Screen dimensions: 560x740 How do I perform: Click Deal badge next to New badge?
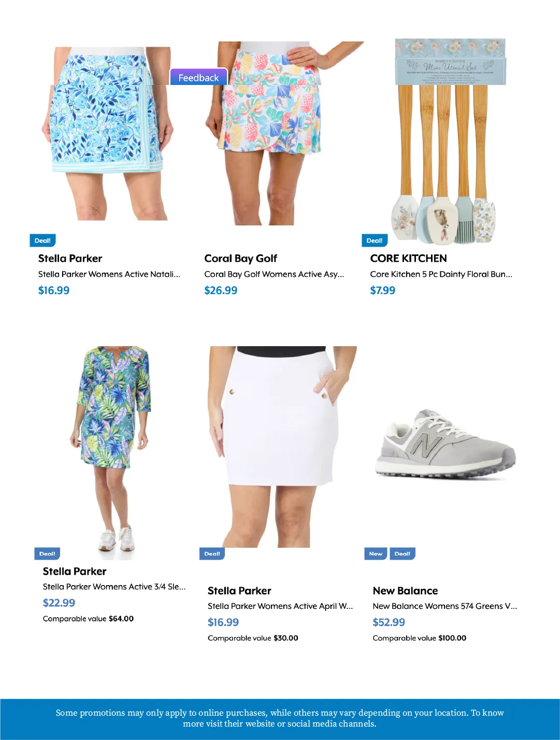(403, 553)
